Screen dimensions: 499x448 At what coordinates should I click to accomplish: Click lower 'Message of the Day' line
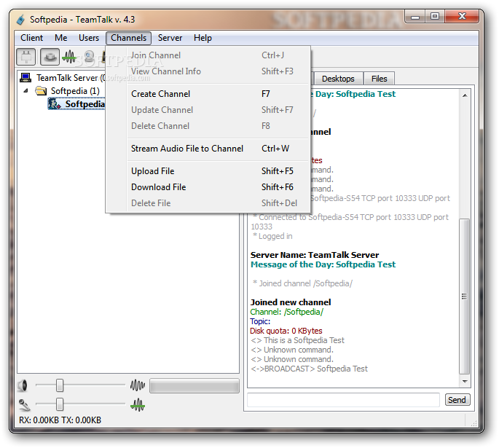tap(323, 264)
